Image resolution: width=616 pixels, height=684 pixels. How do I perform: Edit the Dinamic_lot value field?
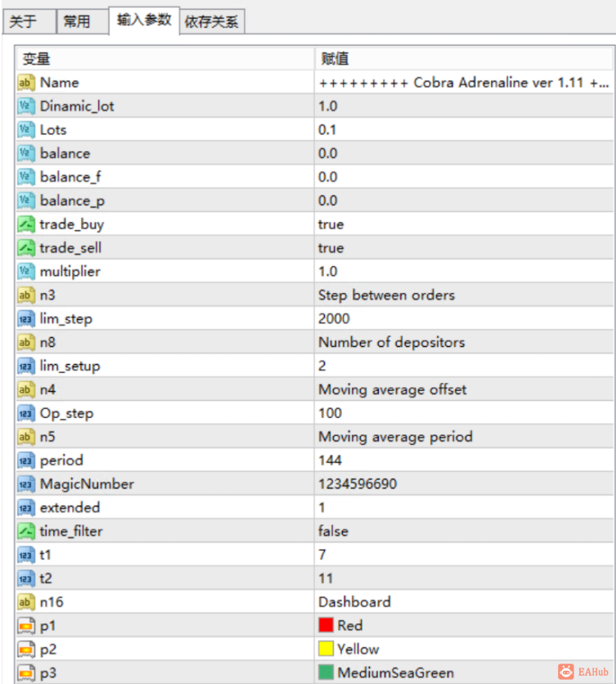464,106
